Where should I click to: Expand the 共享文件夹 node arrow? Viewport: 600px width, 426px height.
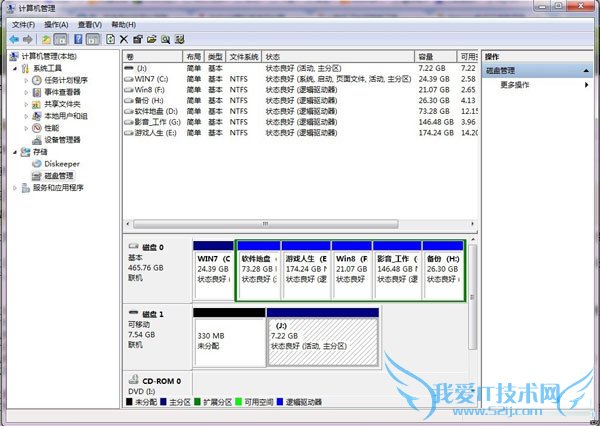(26, 104)
